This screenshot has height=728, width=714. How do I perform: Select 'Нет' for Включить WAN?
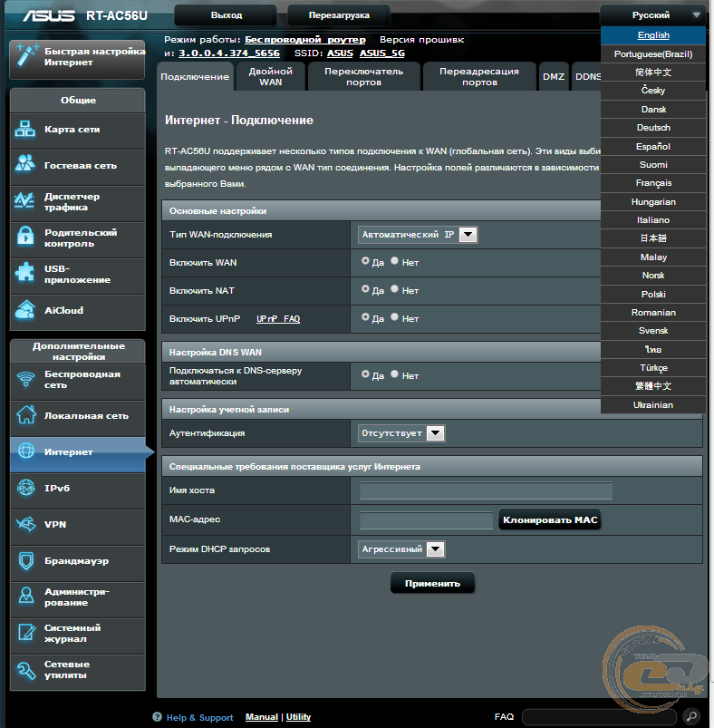395,261
